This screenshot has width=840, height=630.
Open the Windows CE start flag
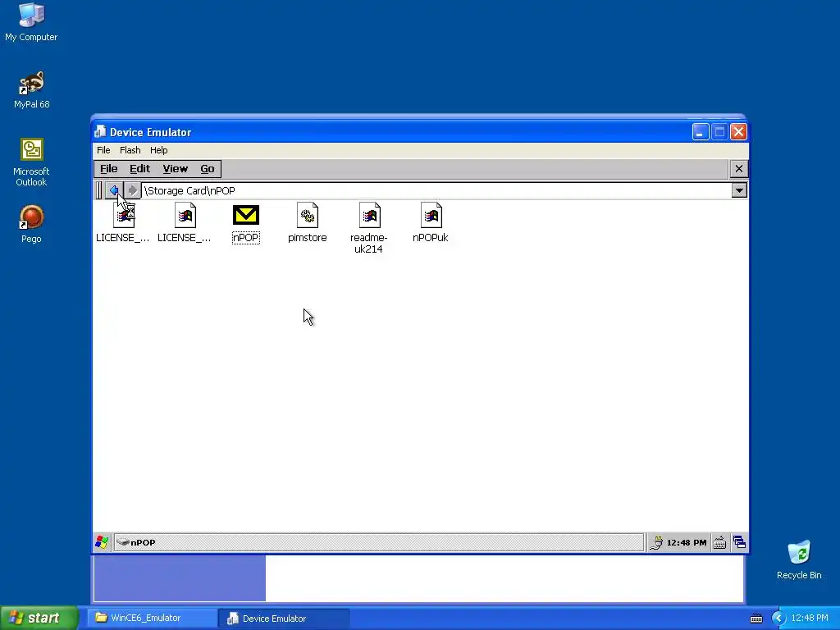102,542
